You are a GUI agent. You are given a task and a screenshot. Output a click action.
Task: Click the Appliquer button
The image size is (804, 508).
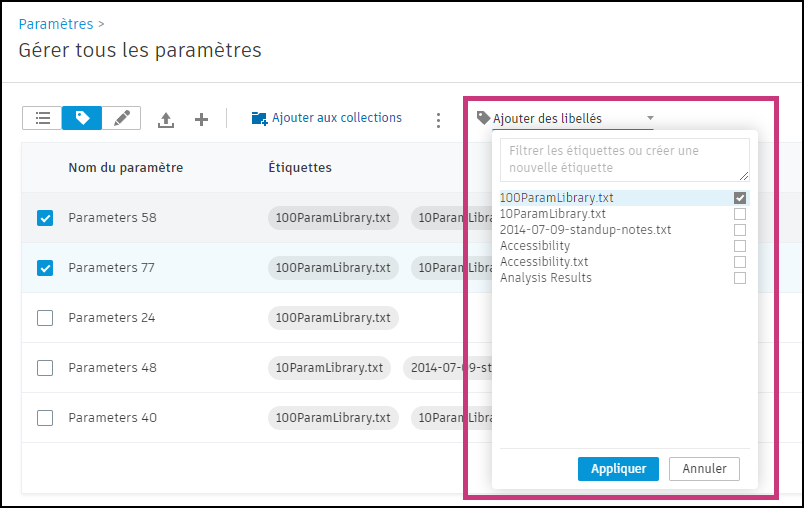point(618,469)
